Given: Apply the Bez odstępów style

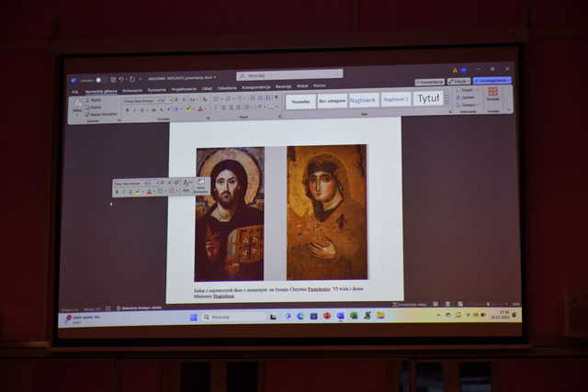Looking at the screenshot, I should coord(333,101).
